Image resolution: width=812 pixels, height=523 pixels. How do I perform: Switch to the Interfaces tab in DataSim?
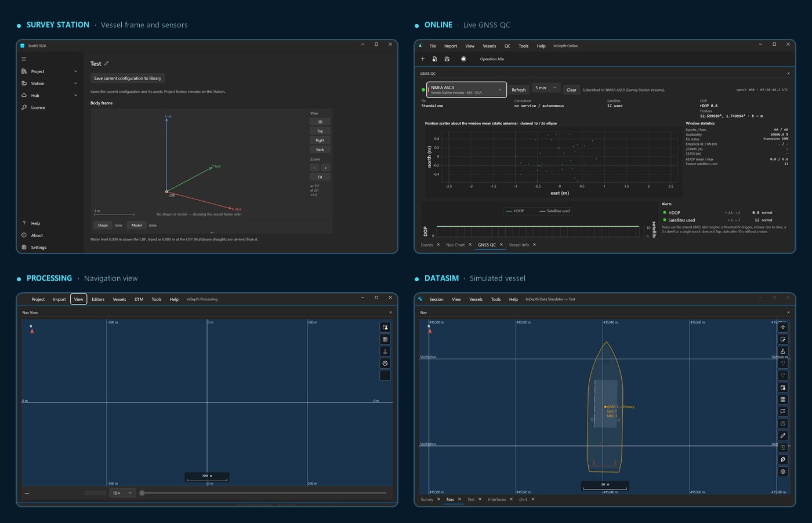tap(497, 499)
